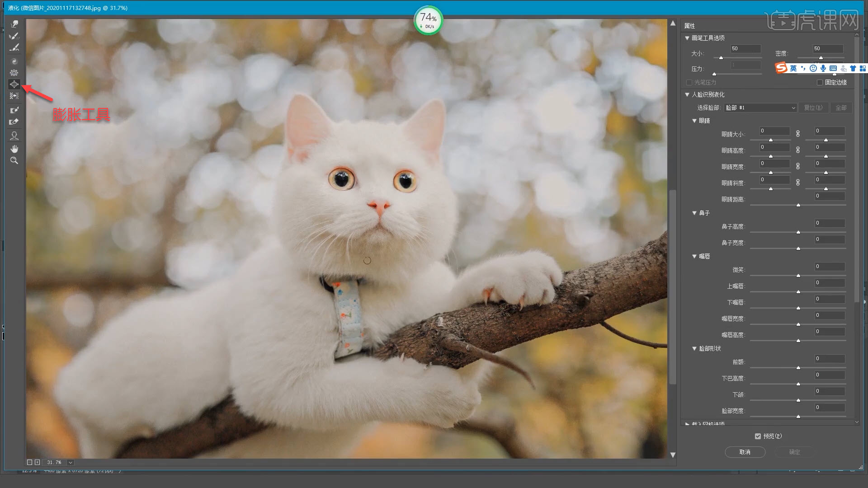
Task: Click the 微笑 smile slider
Action: tap(798, 275)
